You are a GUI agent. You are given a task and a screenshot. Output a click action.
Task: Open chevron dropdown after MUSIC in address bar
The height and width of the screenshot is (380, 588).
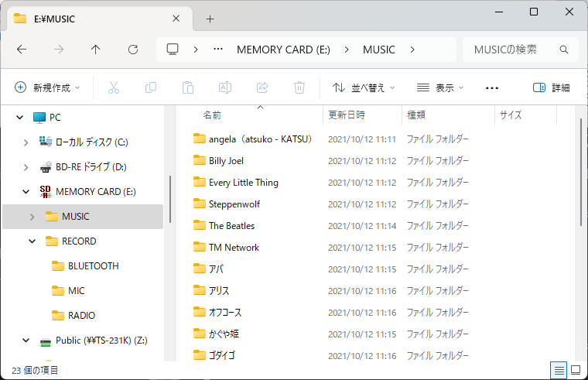click(x=412, y=50)
